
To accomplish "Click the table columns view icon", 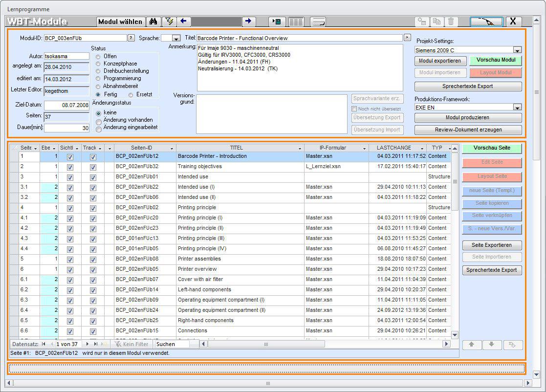I will (296, 22).
